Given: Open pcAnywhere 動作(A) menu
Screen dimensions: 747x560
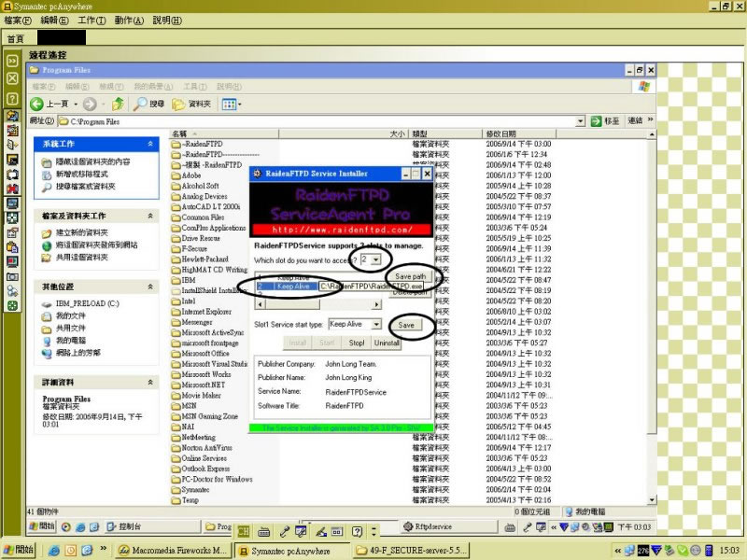Looking at the screenshot, I should point(129,21).
